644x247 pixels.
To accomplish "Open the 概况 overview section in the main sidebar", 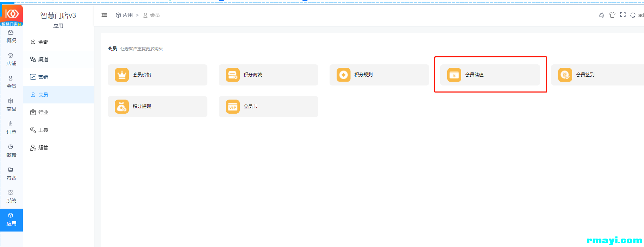I will (x=11, y=36).
